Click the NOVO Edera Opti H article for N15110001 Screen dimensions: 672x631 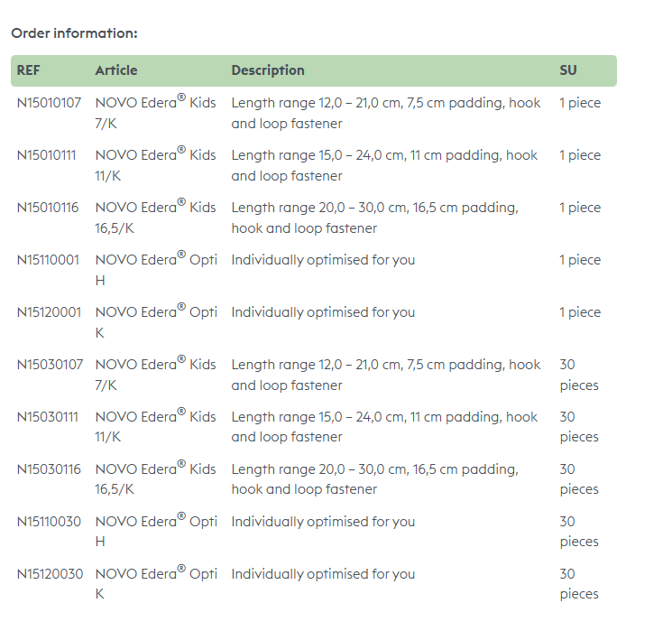pyautogui.click(x=156, y=269)
